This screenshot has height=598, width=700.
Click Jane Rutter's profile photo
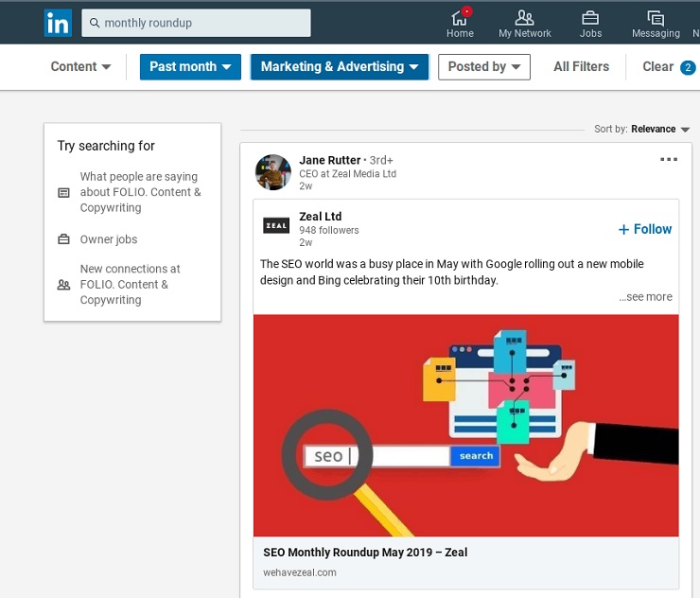(x=273, y=172)
